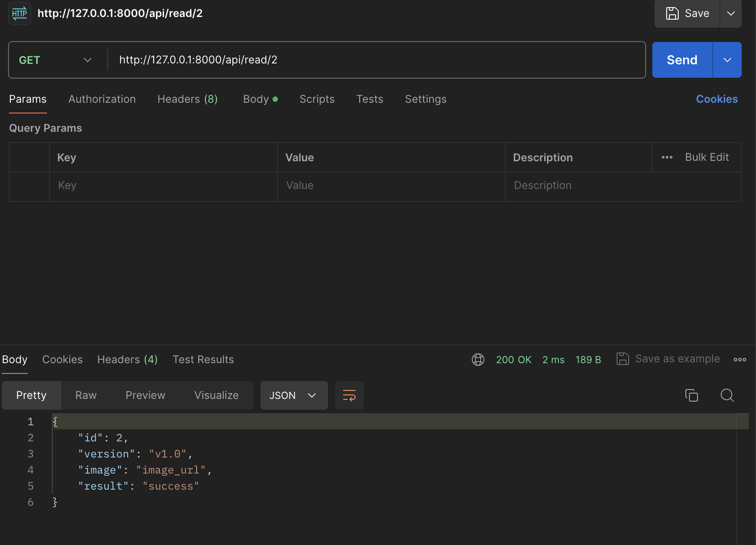Open the response Cookies tab
This screenshot has width=756, height=545.
click(63, 360)
